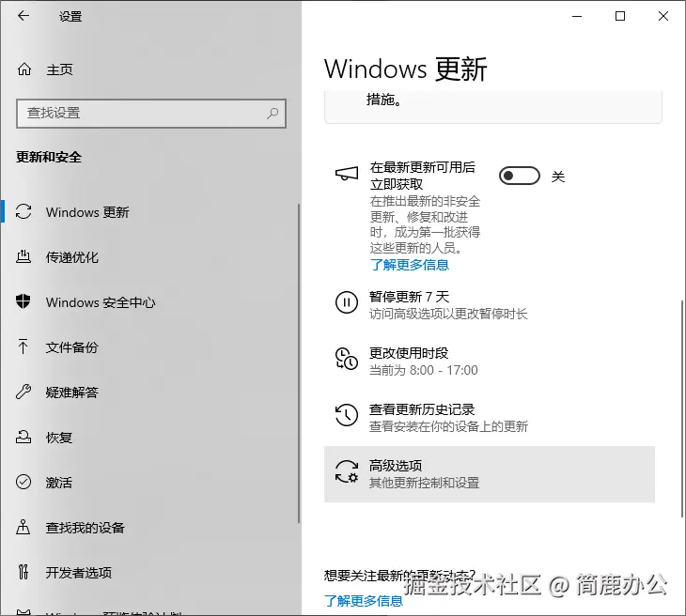Click the main content vertical scrollbar
The height and width of the screenshot is (616, 686).
click(682, 409)
